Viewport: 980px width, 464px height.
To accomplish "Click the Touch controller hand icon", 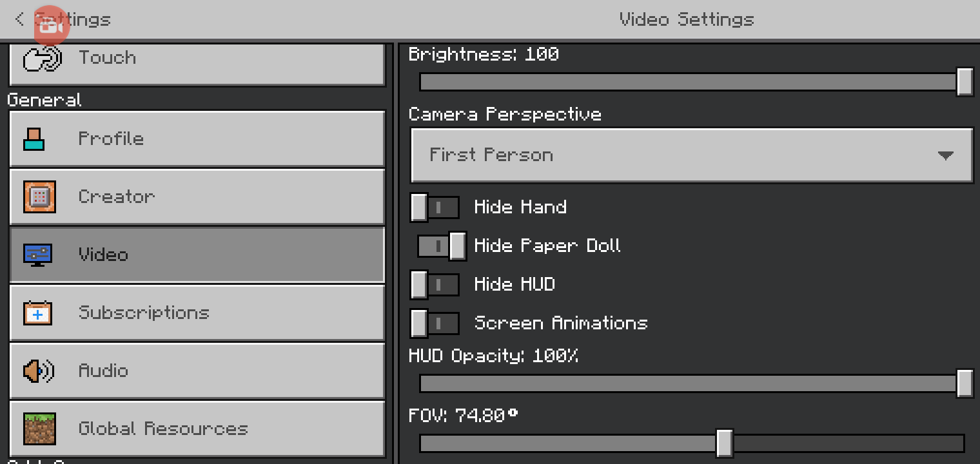I will pos(41,59).
